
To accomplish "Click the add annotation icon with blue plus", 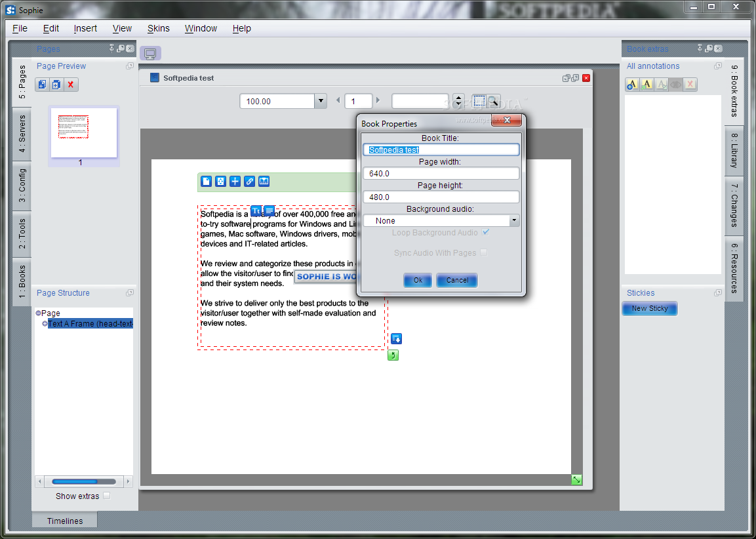I will [632, 85].
